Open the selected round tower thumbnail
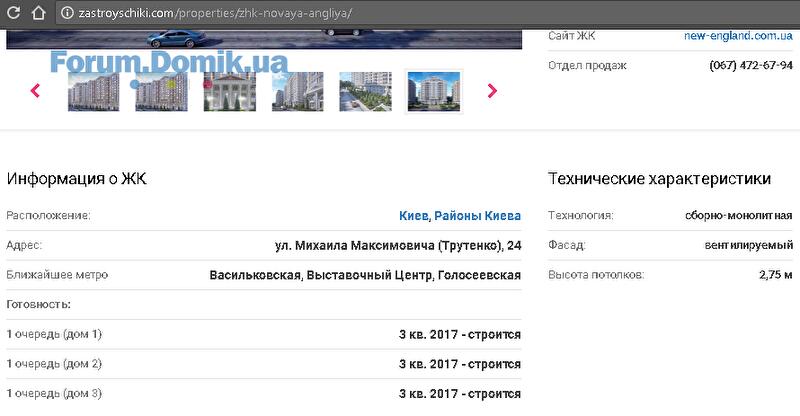Viewport: 800px width, 416px height. coord(434,91)
